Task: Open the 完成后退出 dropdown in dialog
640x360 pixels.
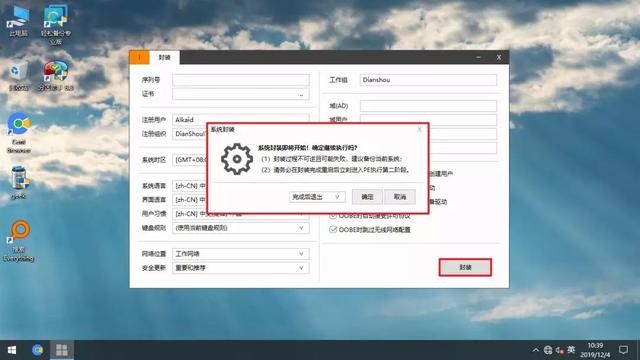Action: click(x=317, y=197)
